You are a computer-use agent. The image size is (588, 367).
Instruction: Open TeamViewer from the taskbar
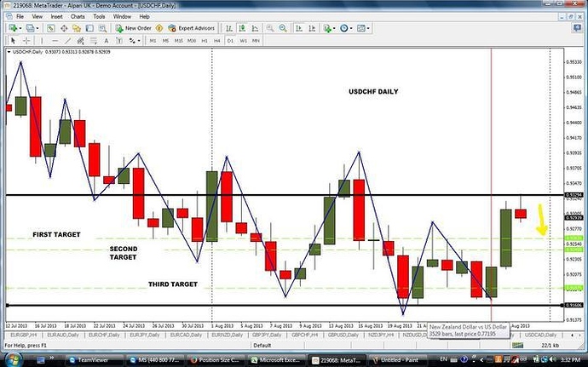point(93,360)
